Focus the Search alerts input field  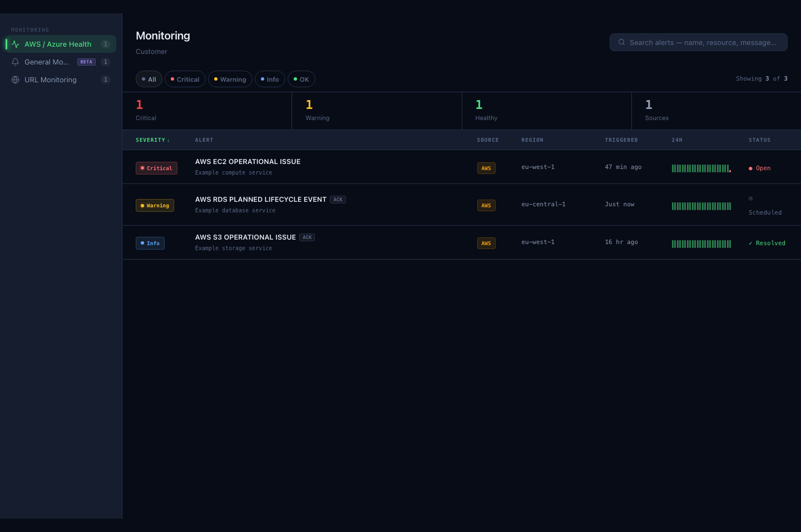pyautogui.click(x=698, y=42)
